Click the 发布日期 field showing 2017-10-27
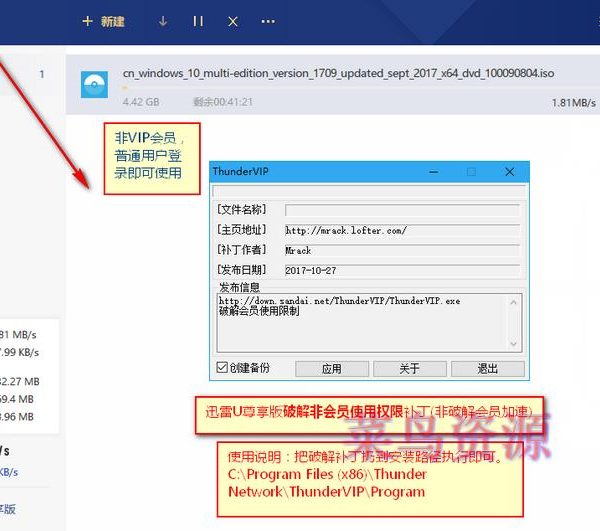This screenshot has width=600, height=531. pyautogui.click(x=402, y=270)
